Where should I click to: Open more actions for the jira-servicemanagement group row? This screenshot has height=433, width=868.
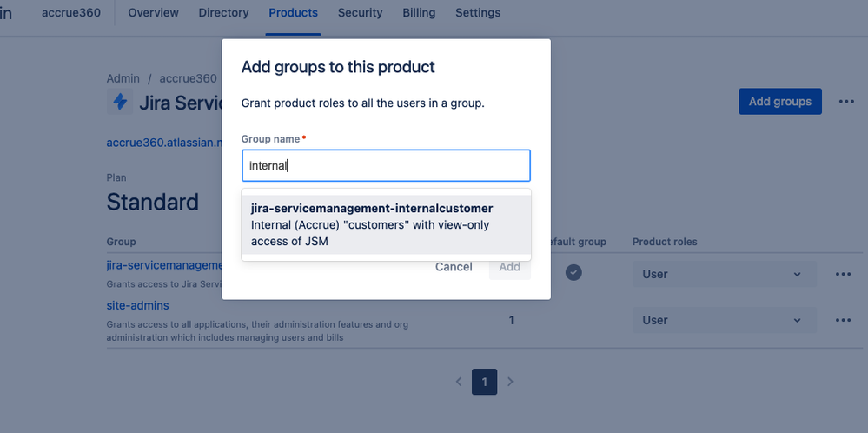pyautogui.click(x=843, y=274)
